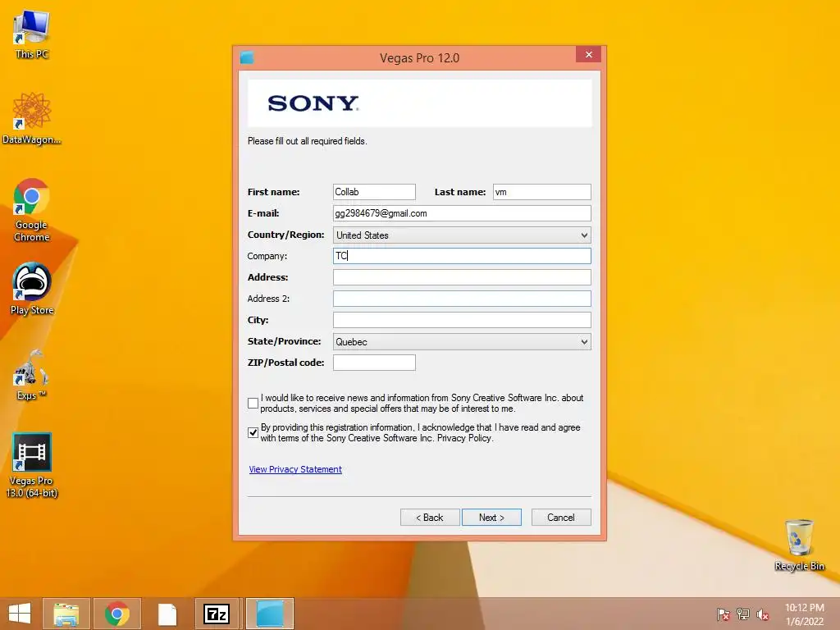Open File Explorer from the taskbar
Viewport: 840px width, 630px height.
coord(66,614)
